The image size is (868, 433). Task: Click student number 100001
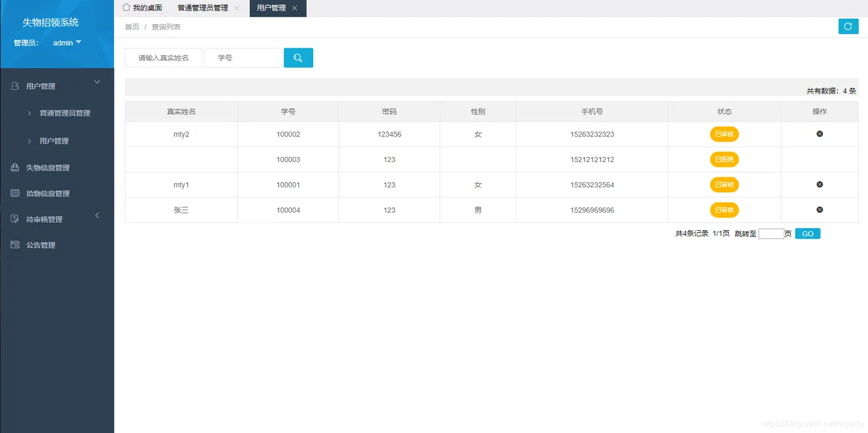click(288, 185)
